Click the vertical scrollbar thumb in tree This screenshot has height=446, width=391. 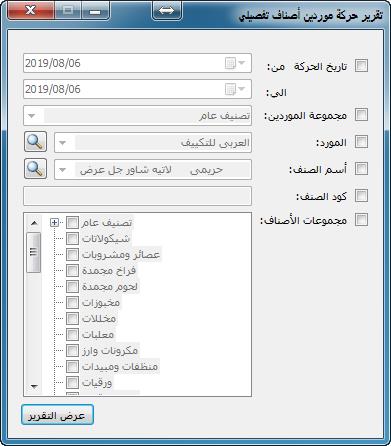tap(34, 252)
